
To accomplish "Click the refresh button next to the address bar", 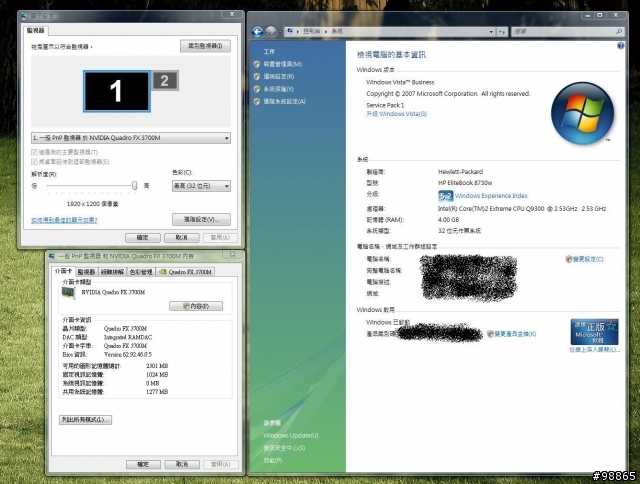I will tap(502, 31).
